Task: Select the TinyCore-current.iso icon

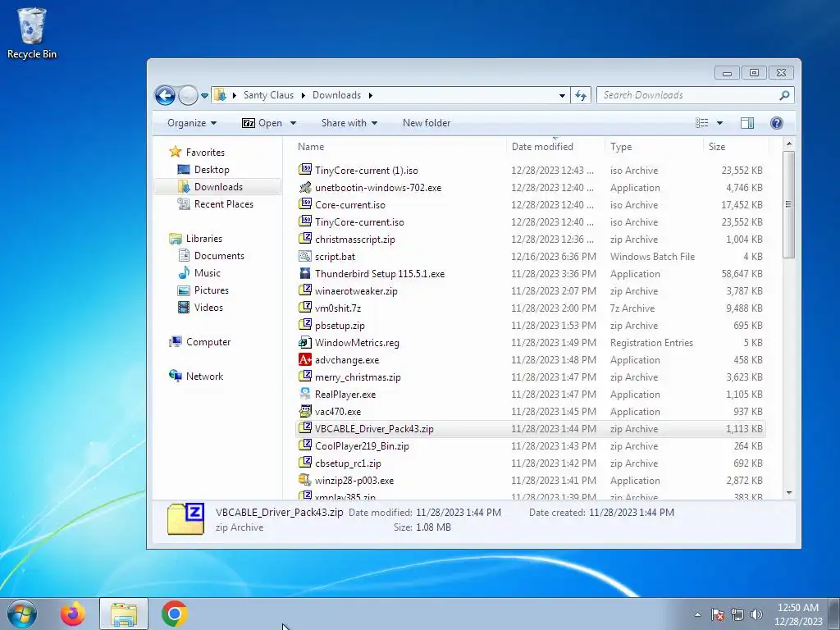Action: coord(305,221)
